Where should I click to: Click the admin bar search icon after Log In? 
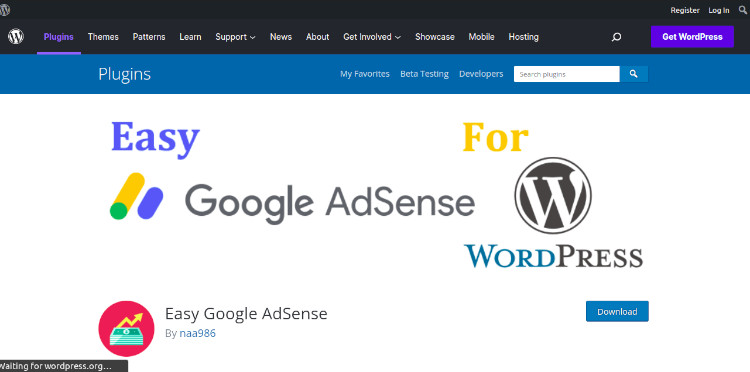tap(743, 10)
